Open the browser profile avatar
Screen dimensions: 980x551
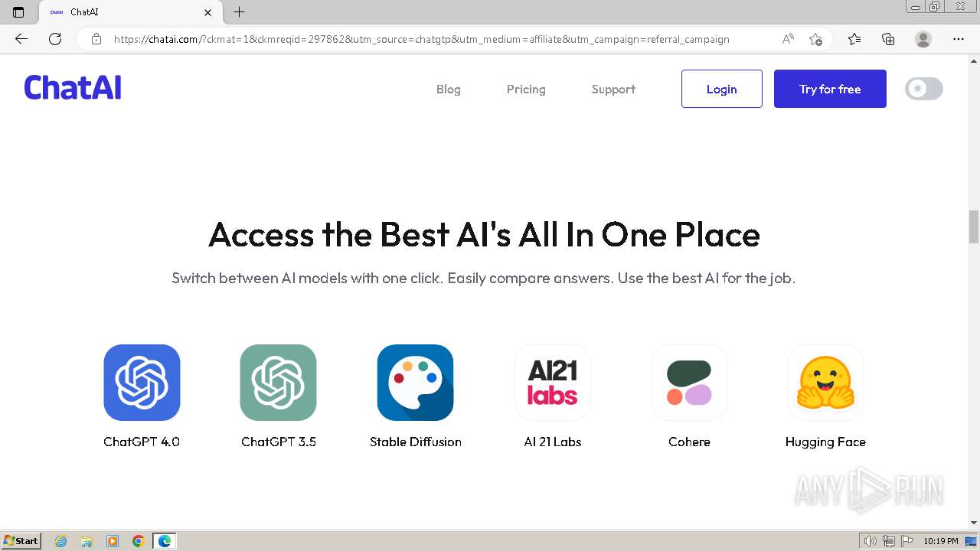923,39
